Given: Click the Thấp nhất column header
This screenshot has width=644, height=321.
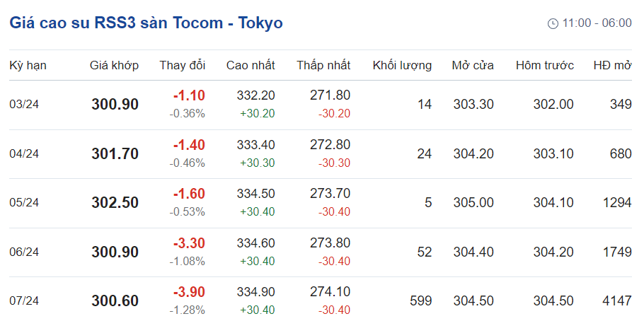Looking at the screenshot, I should [x=323, y=66].
